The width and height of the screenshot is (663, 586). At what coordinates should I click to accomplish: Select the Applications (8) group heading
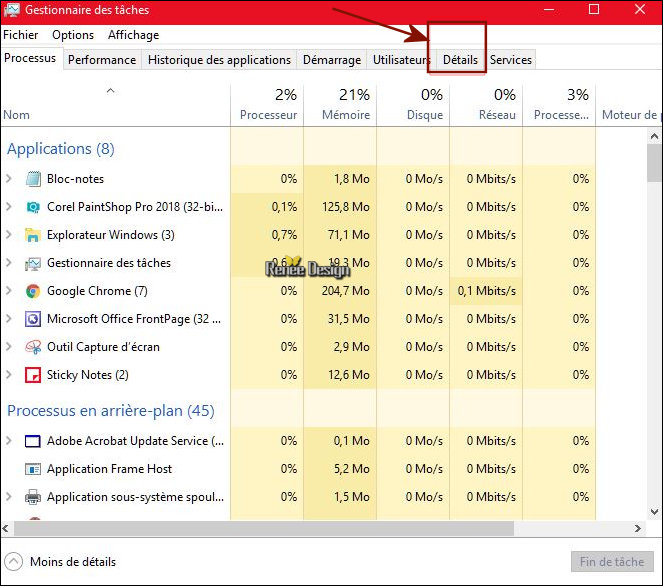60,149
